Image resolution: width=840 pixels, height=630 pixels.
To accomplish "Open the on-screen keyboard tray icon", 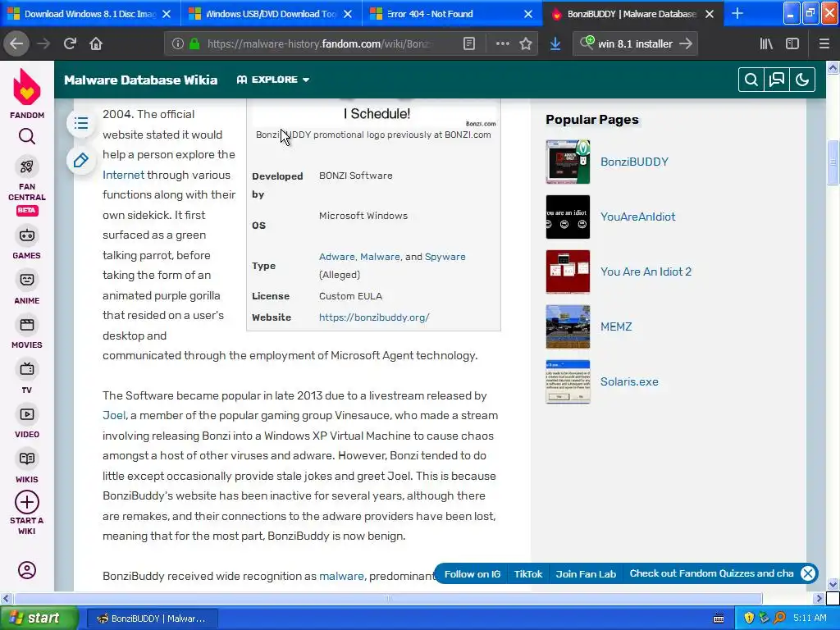I will [x=719, y=619].
